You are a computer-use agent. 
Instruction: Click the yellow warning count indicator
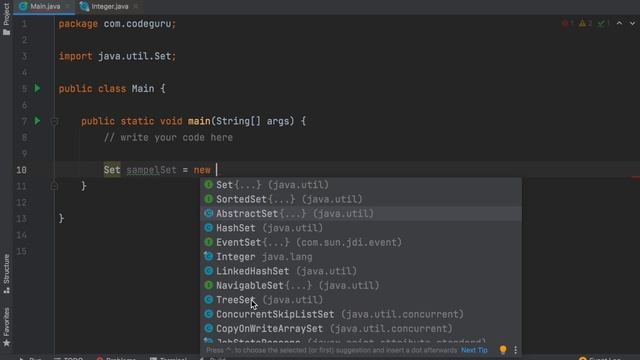point(586,23)
